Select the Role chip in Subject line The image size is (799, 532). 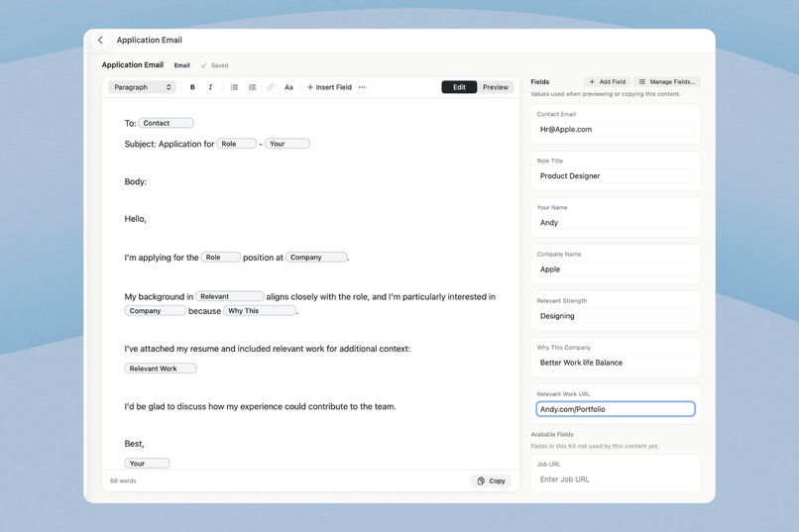(237, 144)
